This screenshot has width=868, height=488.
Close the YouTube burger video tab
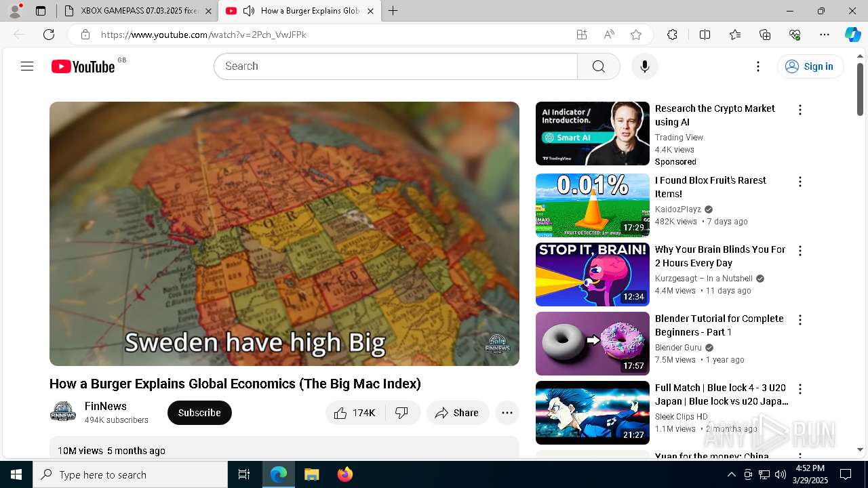tap(370, 11)
